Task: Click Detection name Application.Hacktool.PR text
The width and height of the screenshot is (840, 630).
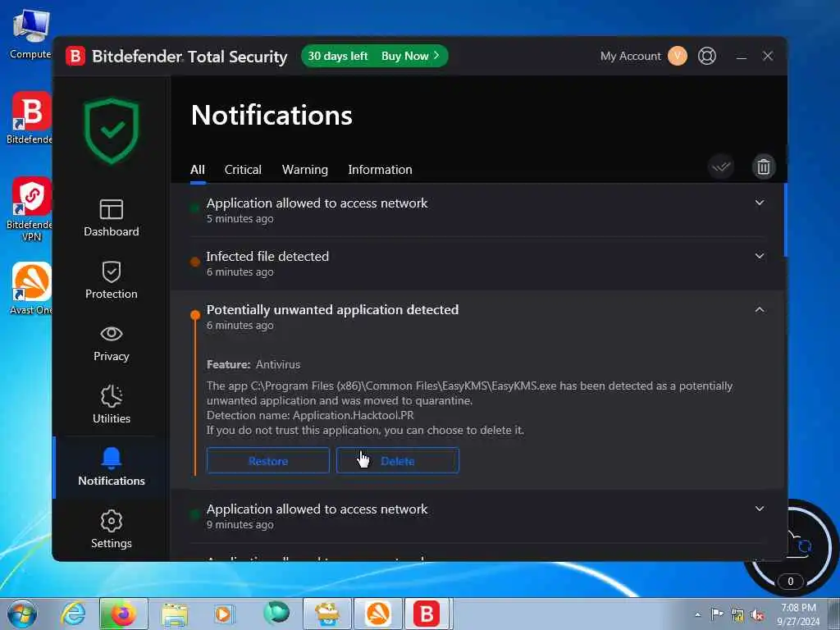Action: (310, 415)
